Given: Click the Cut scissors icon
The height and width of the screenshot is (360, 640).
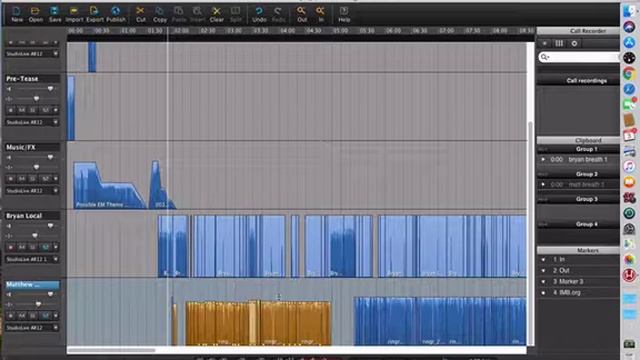Looking at the screenshot, I should (140, 11).
